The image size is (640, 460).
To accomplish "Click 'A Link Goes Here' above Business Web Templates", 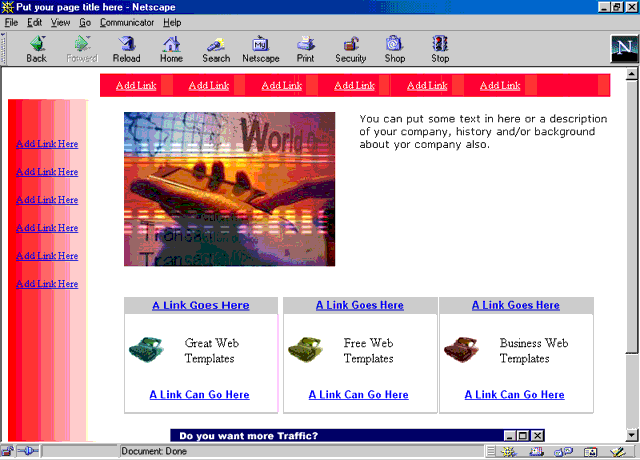I will (x=515, y=305).
